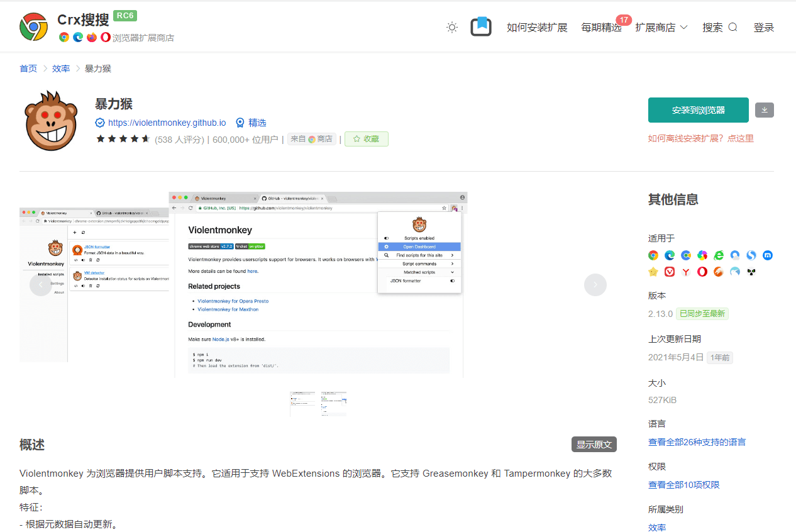The image size is (796, 532).
Task: Click the green 360 safe browser 'e' icon
Action: coord(719,255)
